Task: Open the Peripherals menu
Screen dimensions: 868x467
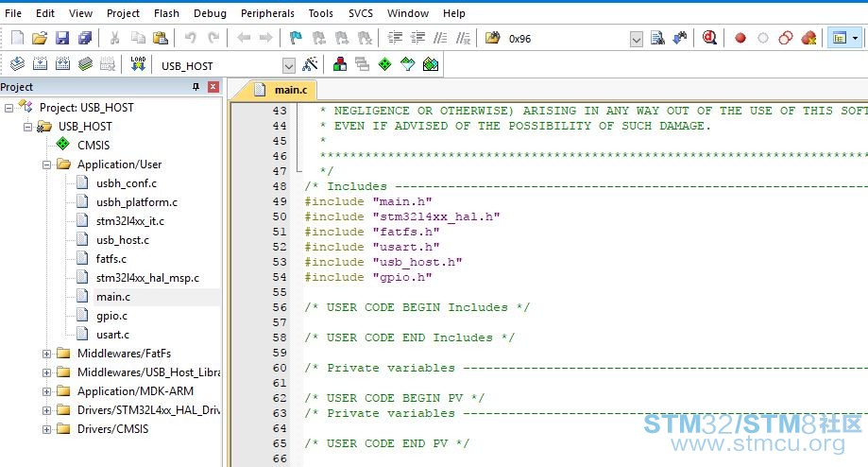Action: tap(267, 13)
